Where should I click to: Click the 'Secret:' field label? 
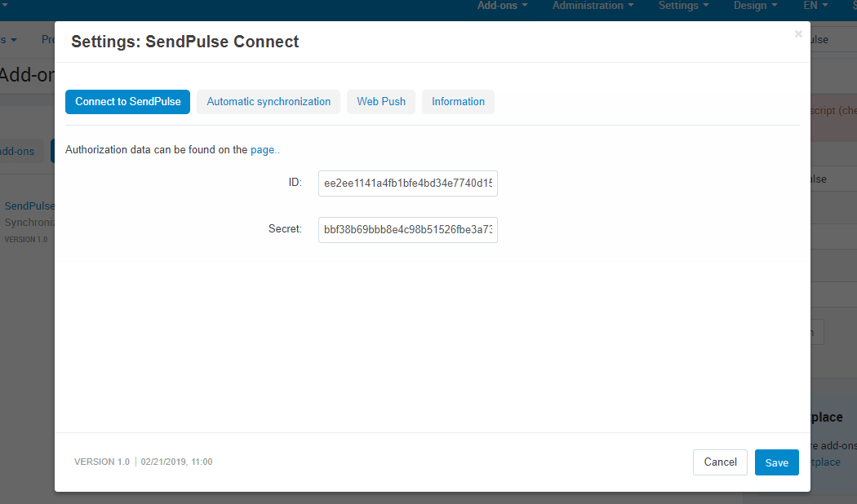285,229
